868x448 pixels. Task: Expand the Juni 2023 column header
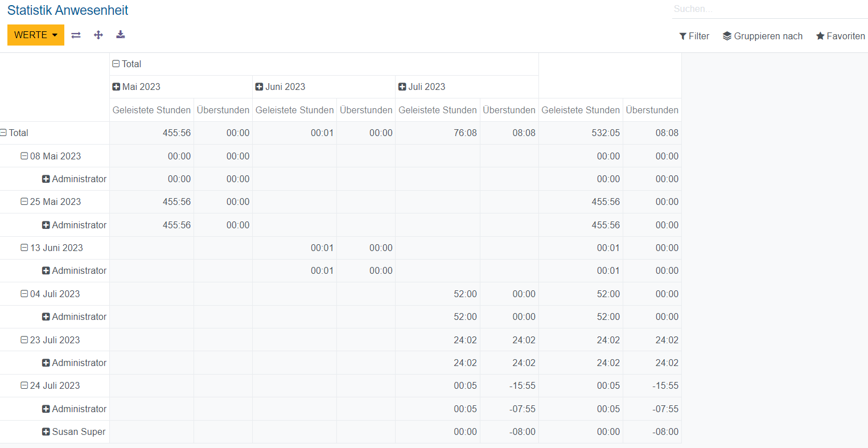(280, 87)
